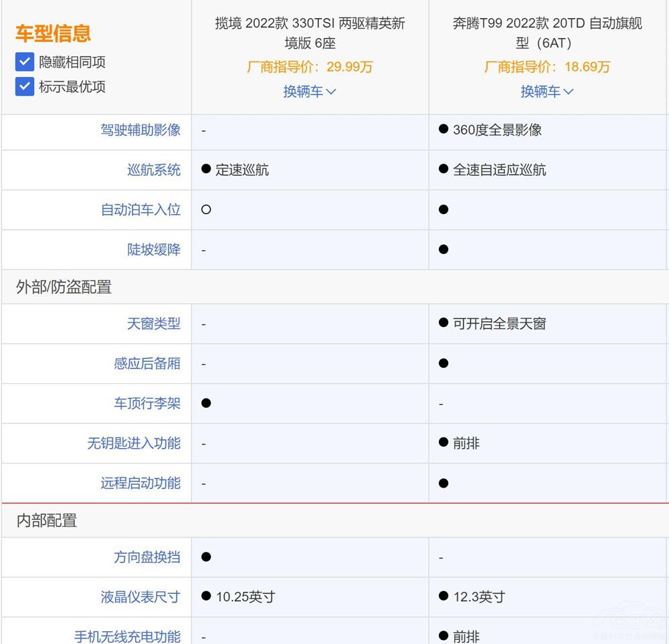The height and width of the screenshot is (644, 669).
Task: Click the 液晶仪表尺寸 row label
Action: (140, 597)
